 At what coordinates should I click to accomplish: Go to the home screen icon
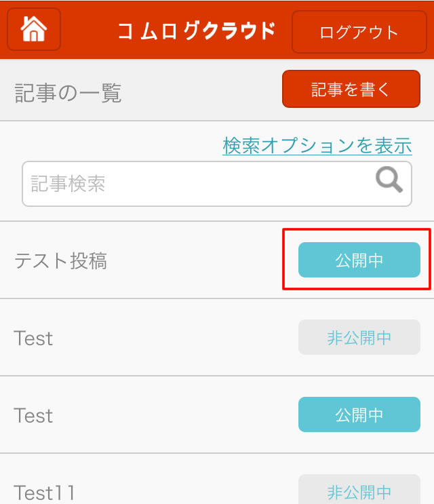34,29
